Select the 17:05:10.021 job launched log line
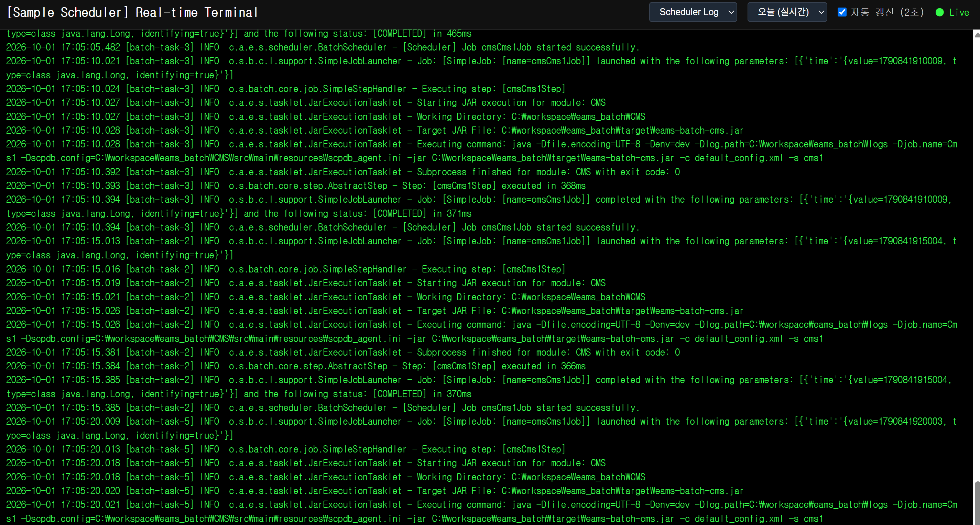Screen dimensions: 980x525 click(481, 68)
